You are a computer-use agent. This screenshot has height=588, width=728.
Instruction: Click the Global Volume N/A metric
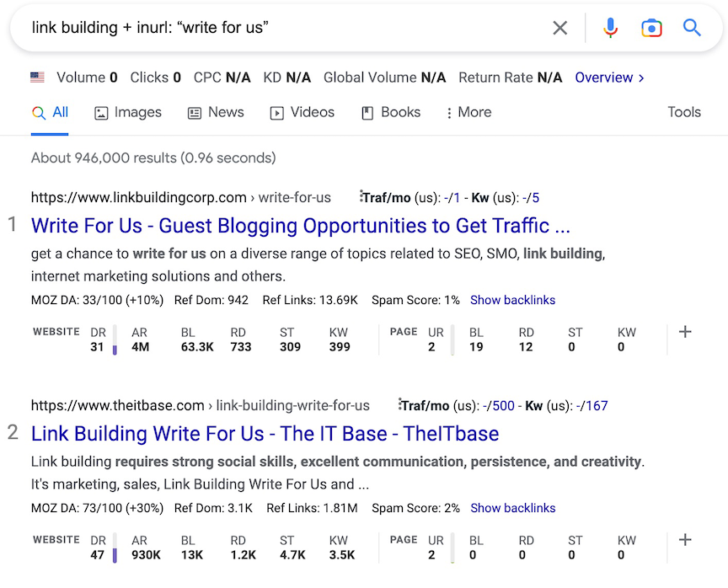pyautogui.click(x=384, y=78)
